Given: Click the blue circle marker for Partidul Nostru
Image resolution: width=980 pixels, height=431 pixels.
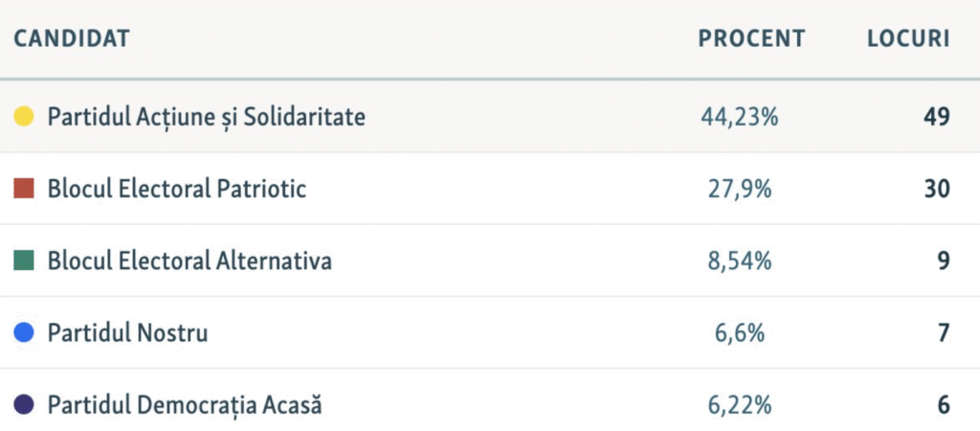Looking at the screenshot, I should (25, 333).
